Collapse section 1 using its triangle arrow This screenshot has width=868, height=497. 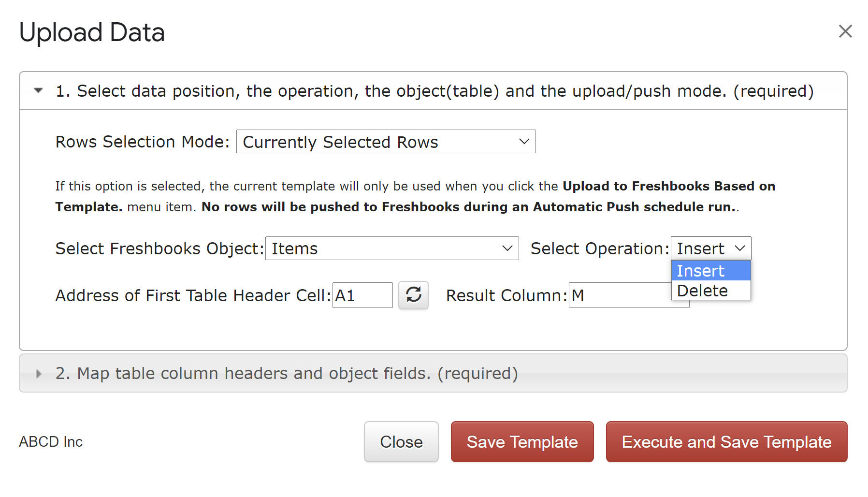[x=39, y=90]
